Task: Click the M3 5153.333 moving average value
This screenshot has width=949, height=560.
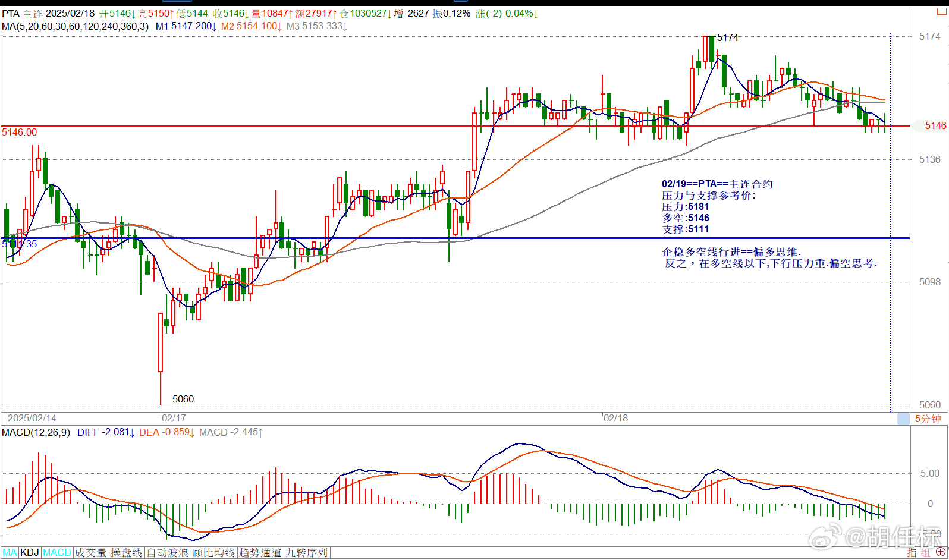Action: click(317, 26)
